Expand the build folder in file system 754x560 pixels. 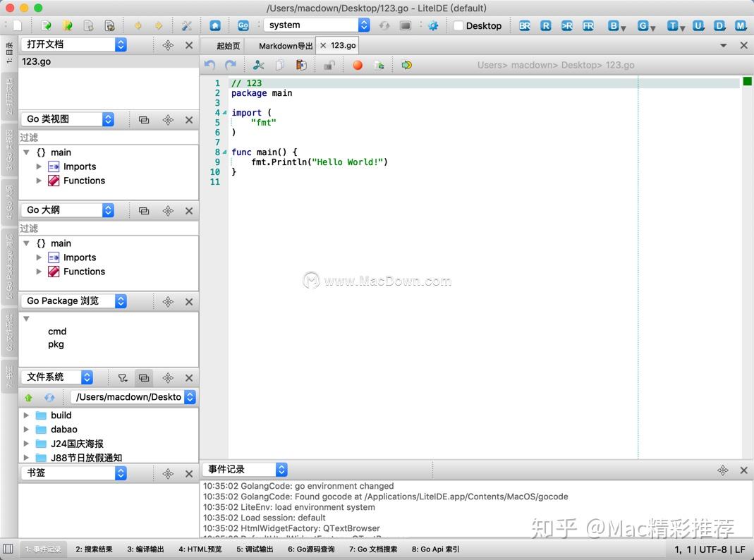coord(26,415)
